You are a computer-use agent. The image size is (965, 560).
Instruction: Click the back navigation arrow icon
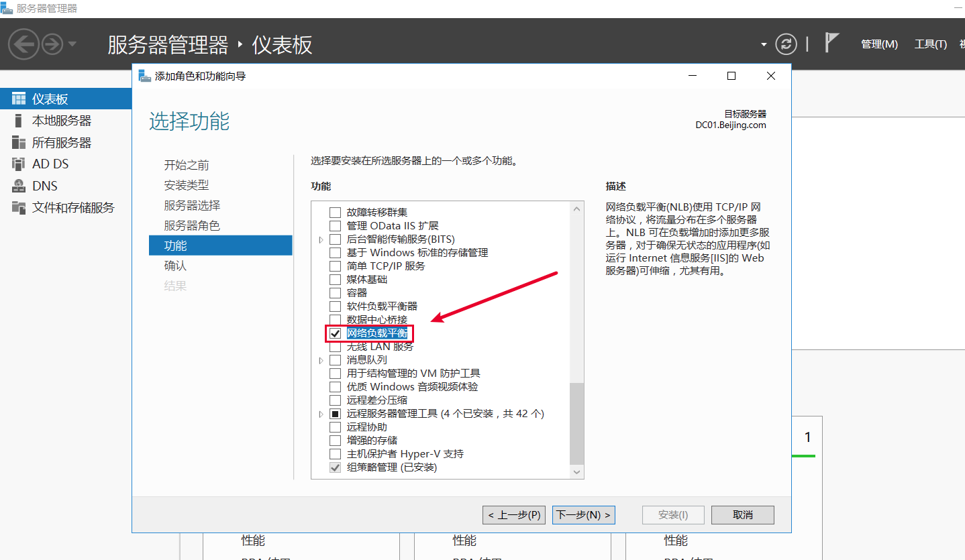[23, 44]
